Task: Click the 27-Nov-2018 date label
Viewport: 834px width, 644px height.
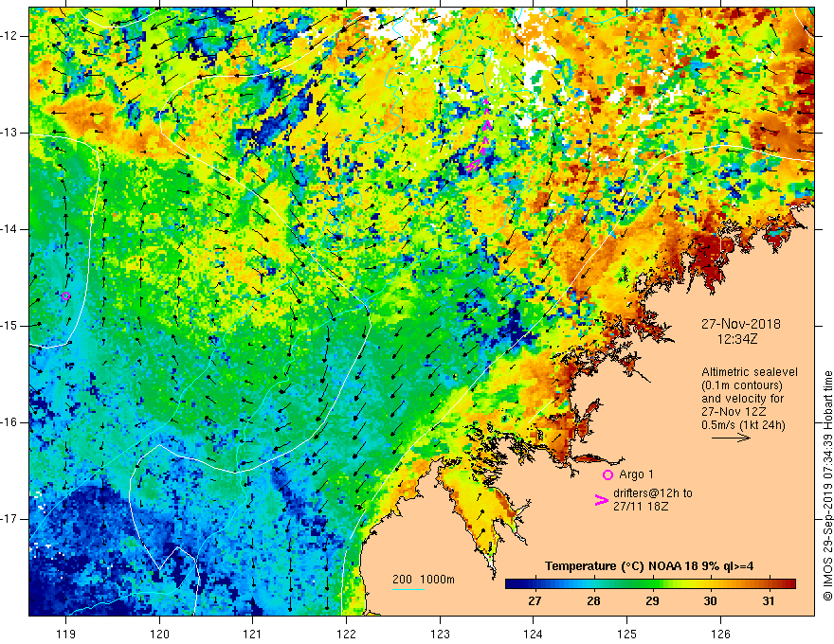Action: 741,324
